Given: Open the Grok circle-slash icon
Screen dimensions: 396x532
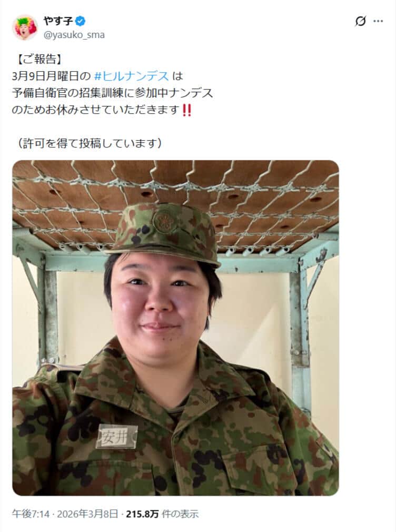Looking at the screenshot, I should click(x=360, y=22).
